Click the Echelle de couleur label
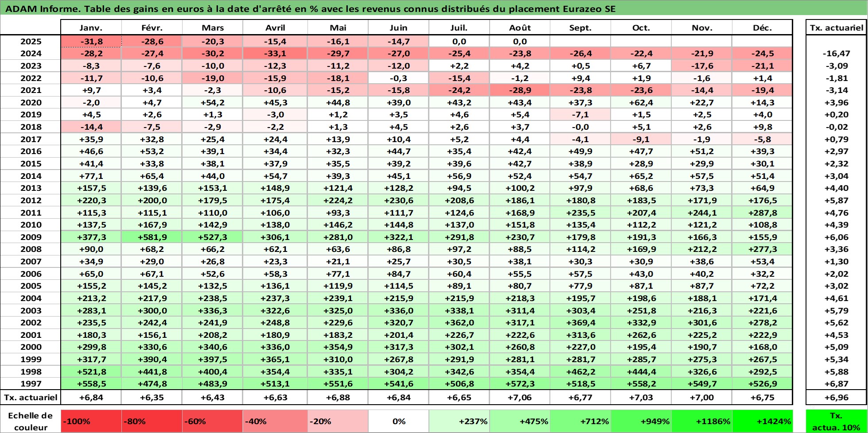Screen dimensions: 868x433 (31, 421)
